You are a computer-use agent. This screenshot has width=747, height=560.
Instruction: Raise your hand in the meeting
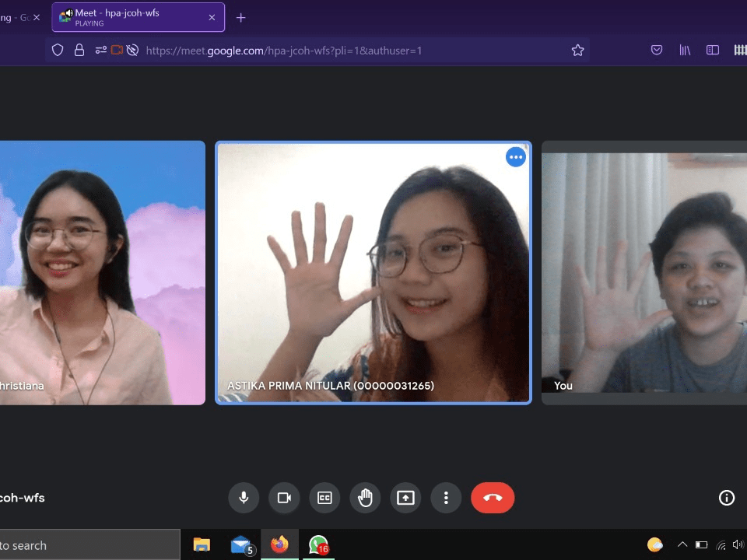click(365, 498)
